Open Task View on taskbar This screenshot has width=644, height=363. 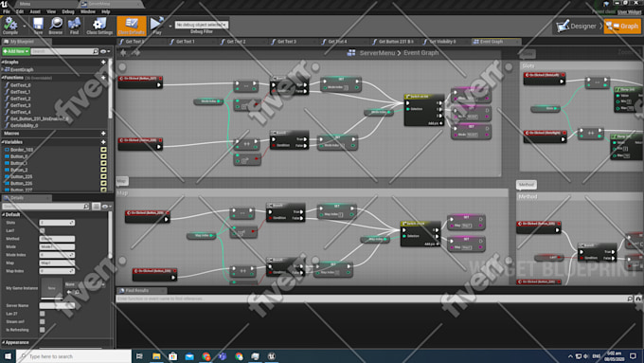pos(139,356)
